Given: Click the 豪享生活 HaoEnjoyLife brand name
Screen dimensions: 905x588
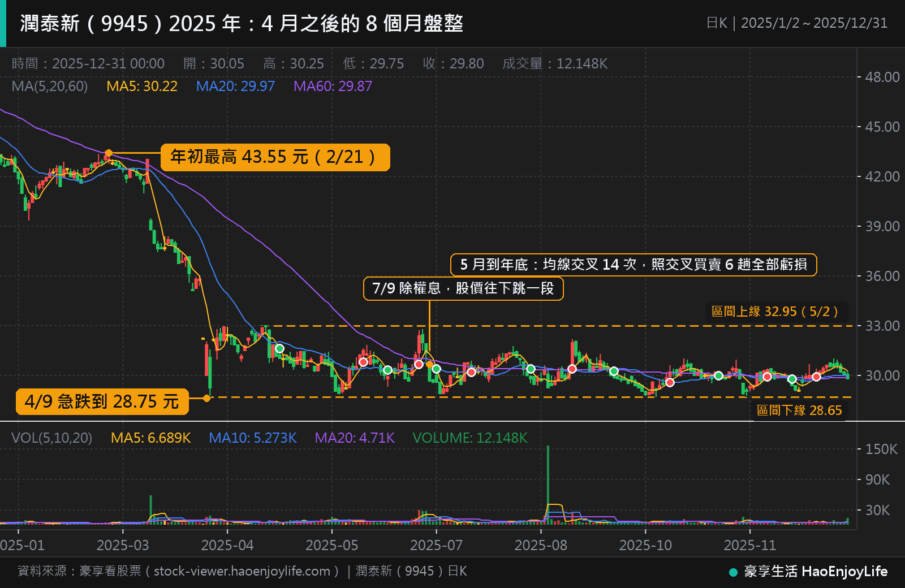Looking at the screenshot, I should 816,571.
